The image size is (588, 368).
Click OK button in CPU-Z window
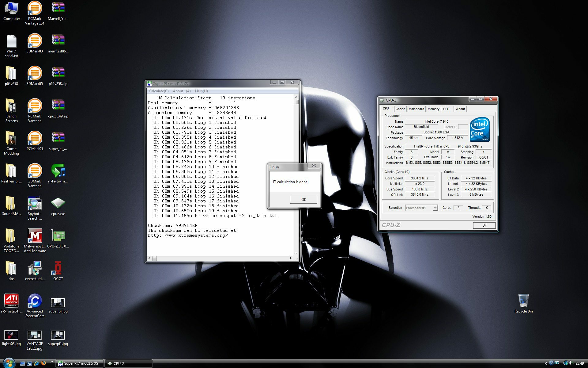484,225
